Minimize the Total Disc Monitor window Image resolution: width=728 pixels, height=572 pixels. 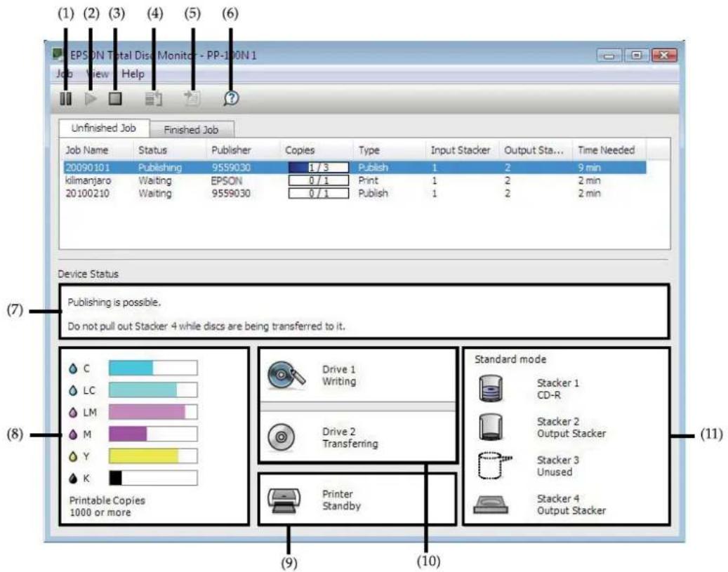[609, 55]
